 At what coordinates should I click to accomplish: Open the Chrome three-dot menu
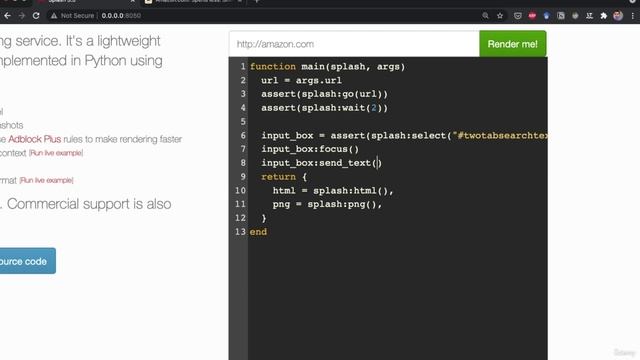pyautogui.click(x=633, y=16)
